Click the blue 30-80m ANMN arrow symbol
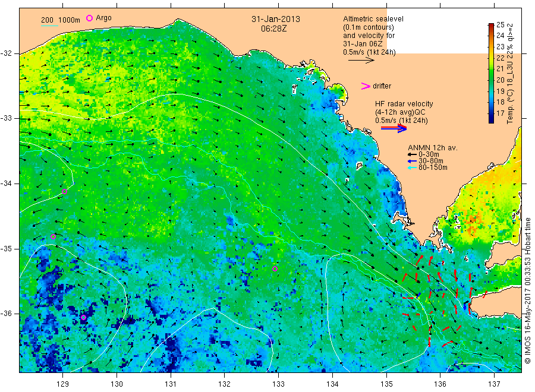The height and width of the screenshot is (392, 535). click(412, 161)
